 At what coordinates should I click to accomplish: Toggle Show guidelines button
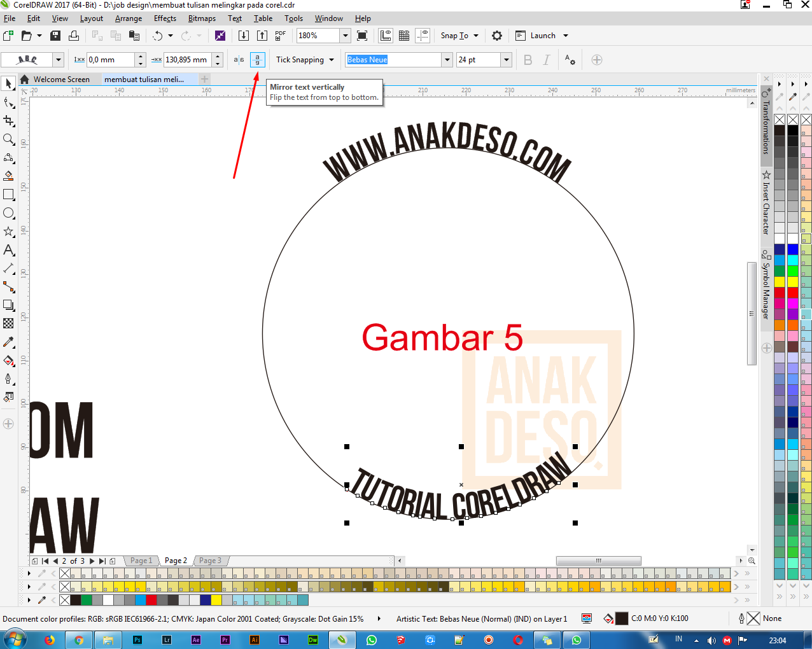[423, 36]
